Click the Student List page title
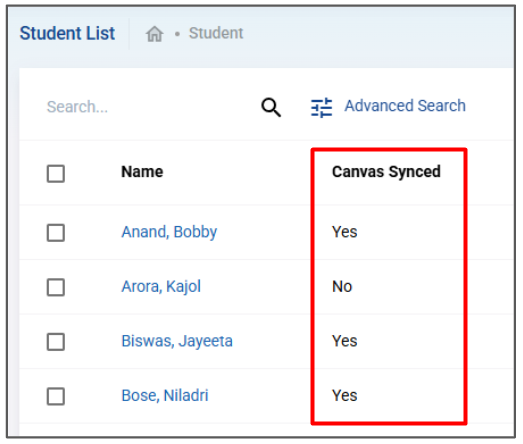Image resolution: width=523 pixels, height=444 pixels. pyautogui.click(x=67, y=33)
